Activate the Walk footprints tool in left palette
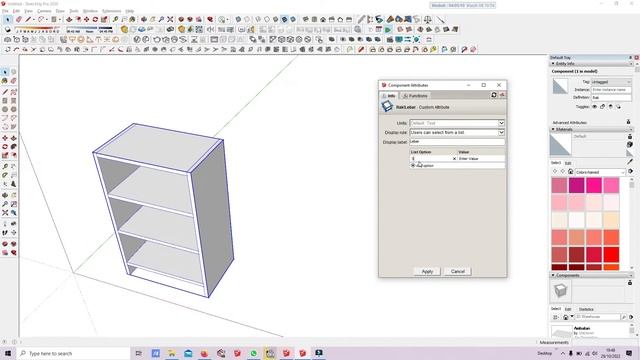Screen dimensions: 640x360 coord(5,233)
